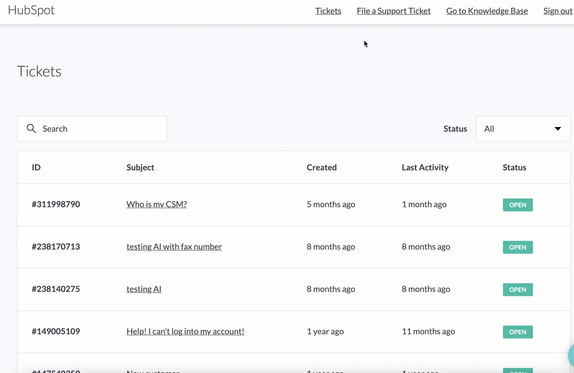Open File a Support Ticket link
This screenshot has height=373, width=574.
(x=394, y=11)
